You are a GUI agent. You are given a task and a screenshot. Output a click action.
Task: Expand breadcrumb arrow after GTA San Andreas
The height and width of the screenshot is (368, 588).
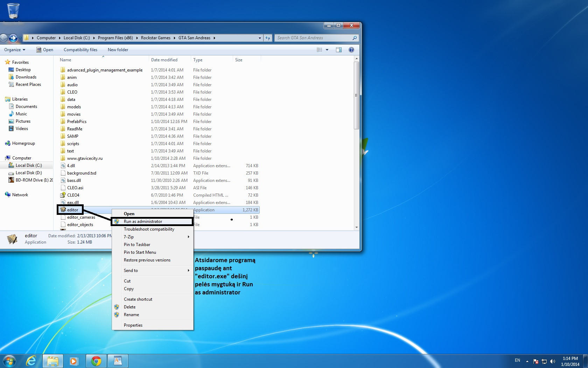pos(214,38)
